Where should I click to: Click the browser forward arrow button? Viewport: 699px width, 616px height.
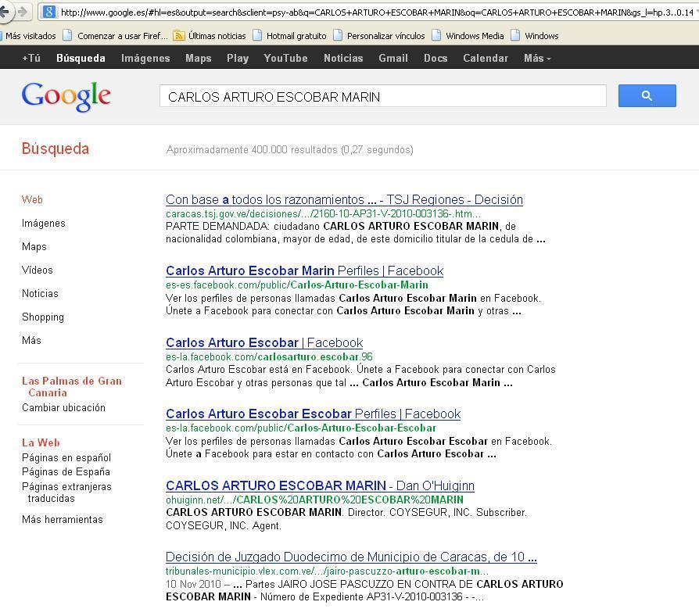pos(22,12)
